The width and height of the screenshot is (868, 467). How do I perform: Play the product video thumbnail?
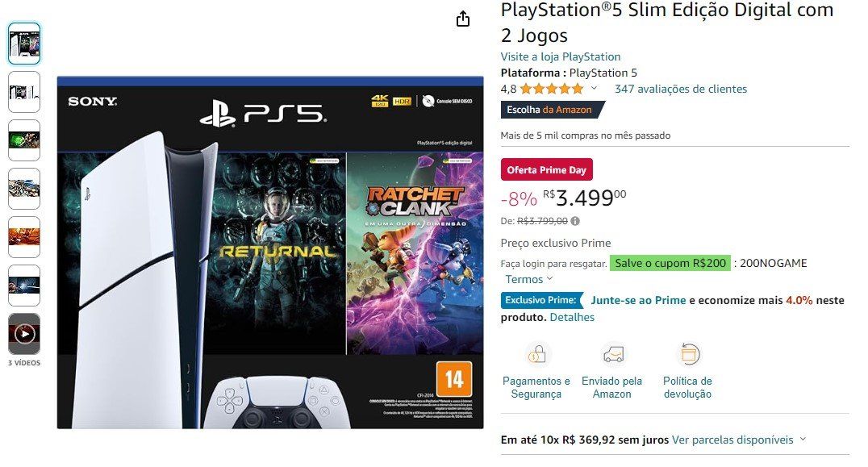coord(24,334)
